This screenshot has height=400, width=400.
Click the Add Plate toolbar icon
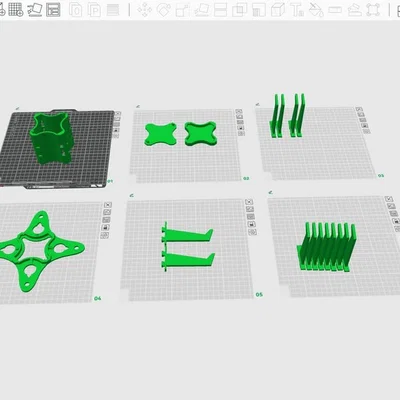(16, 10)
